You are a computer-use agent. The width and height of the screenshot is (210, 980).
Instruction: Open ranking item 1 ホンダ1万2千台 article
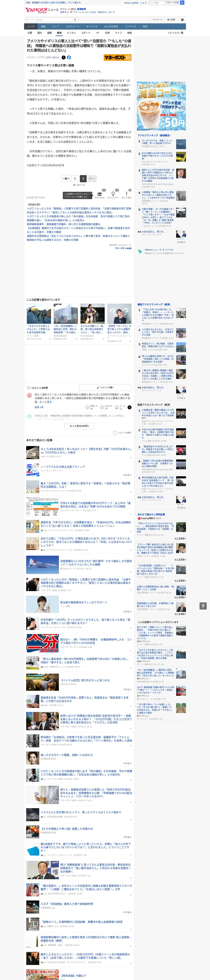click(x=157, y=142)
